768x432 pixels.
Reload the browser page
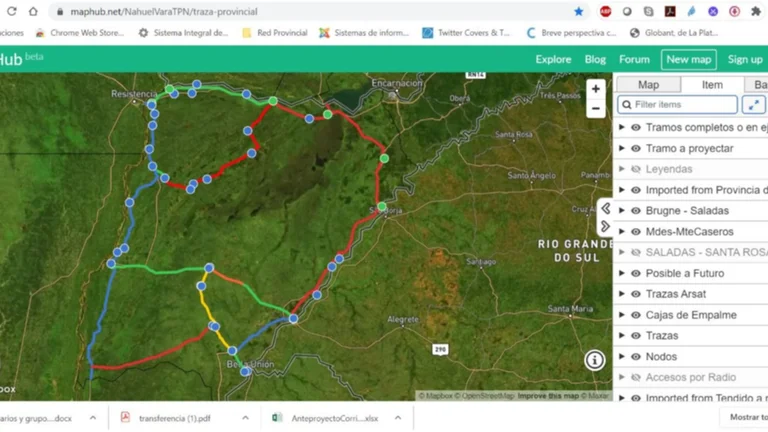pyautogui.click(x=12, y=11)
